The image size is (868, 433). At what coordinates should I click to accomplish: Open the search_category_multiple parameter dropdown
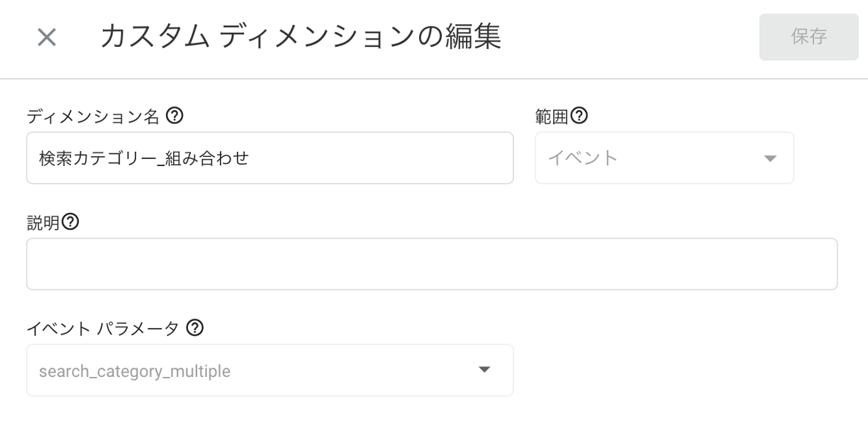[x=270, y=371]
